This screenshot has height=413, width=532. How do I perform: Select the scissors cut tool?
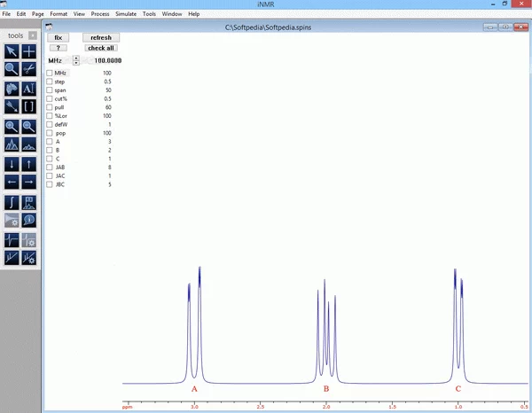[29, 69]
